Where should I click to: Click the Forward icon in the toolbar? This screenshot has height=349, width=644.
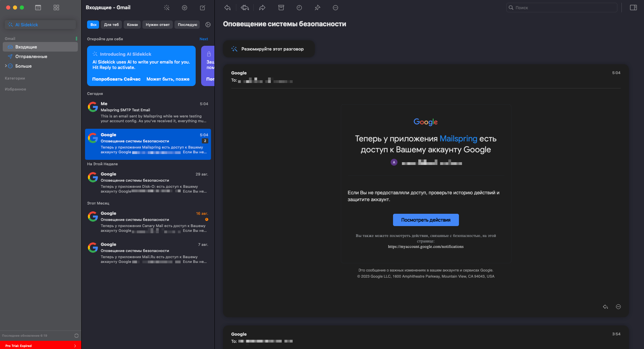coord(262,8)
